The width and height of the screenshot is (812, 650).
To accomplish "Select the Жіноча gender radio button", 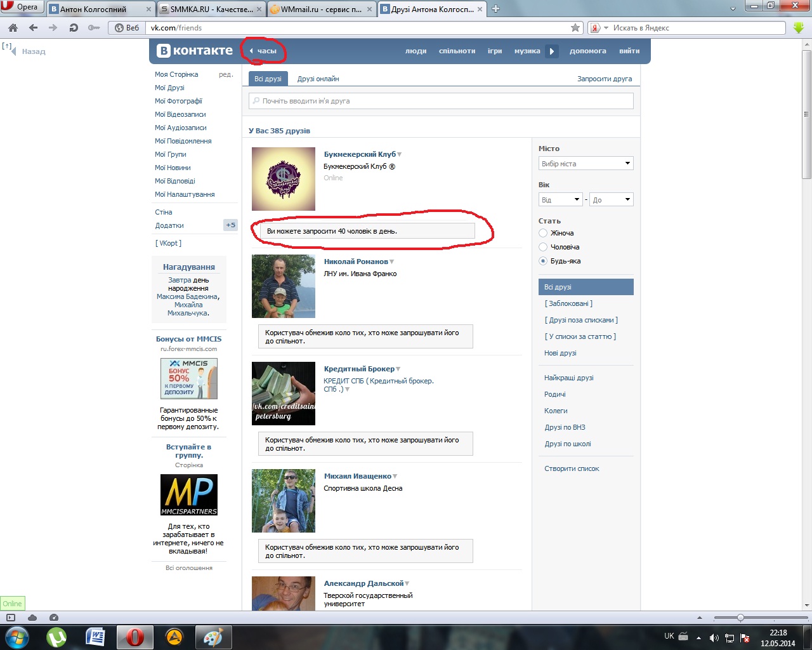I will tap(543, 233).
